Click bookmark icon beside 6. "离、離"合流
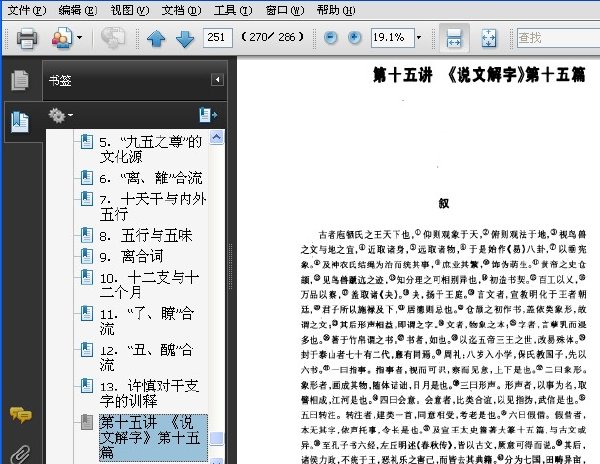Viewport: 600px width, 464px height. point(86,178)
